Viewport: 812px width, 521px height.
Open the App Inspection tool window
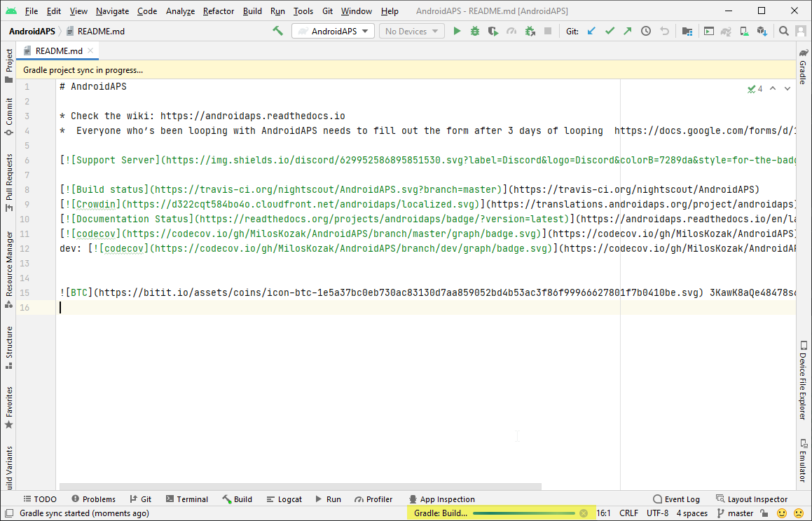441,499
